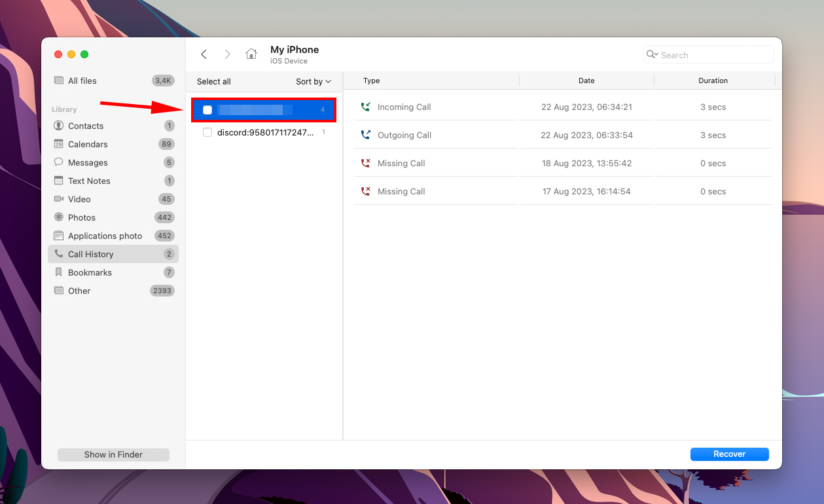Go forward with the right chevron

[x=228, y=54]
